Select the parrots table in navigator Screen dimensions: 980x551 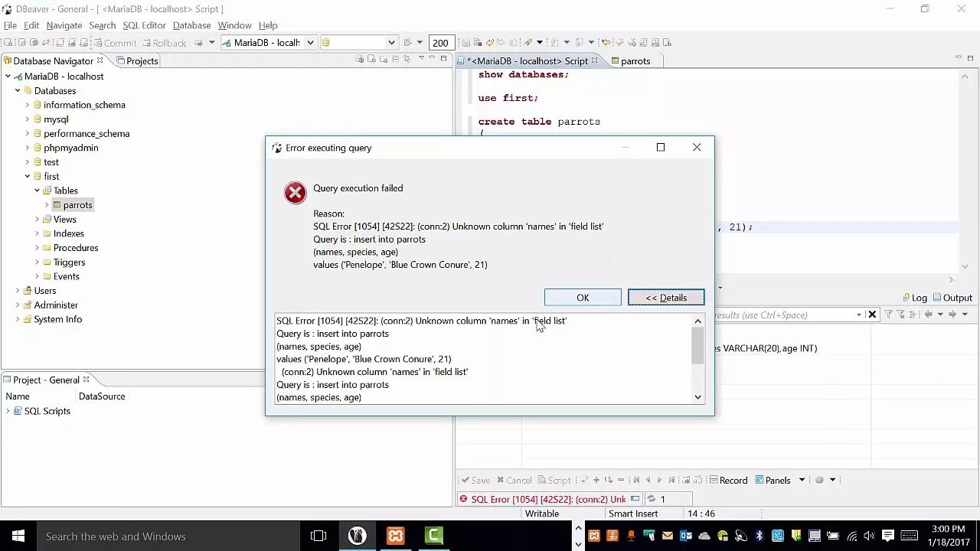(x=77, y=205)
